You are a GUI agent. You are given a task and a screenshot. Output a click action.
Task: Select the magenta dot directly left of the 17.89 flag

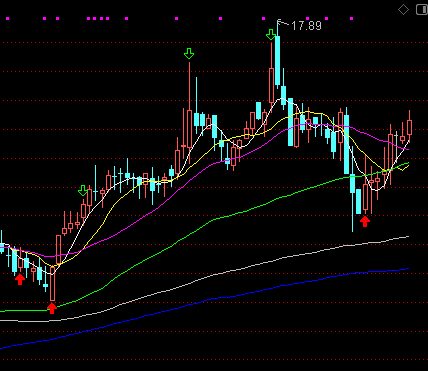tap(264, 19)
